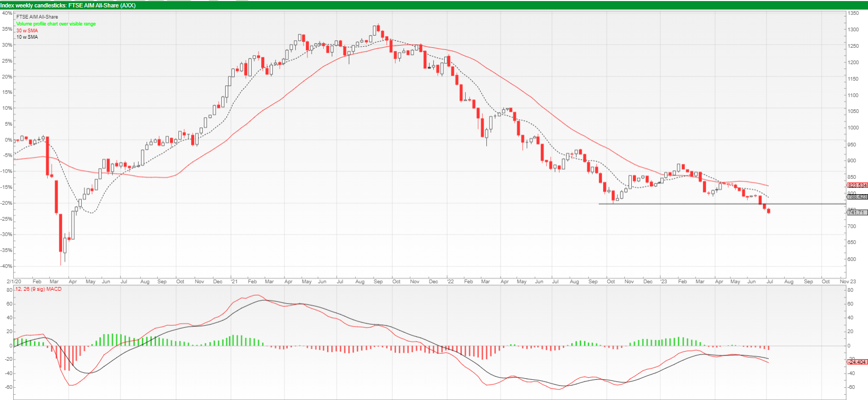Open the 12, 26 (9 sig) MACD label
Screen dimensions: 868x400
[x=38, y=289]
